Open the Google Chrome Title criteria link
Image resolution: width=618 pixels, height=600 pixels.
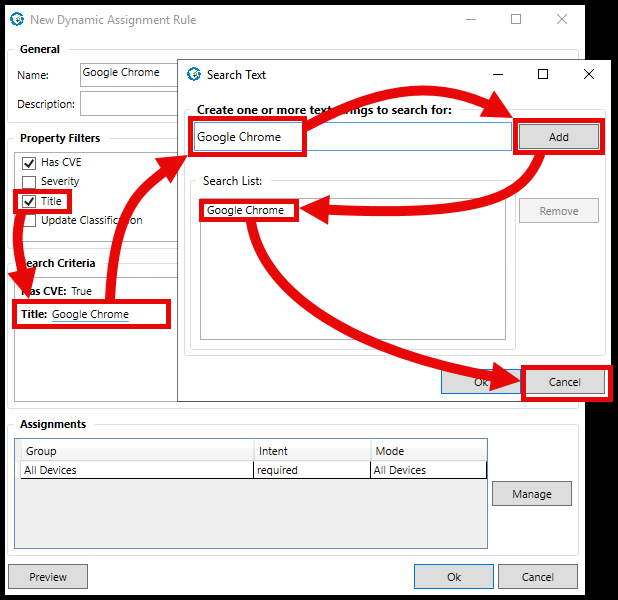(90, 314)
